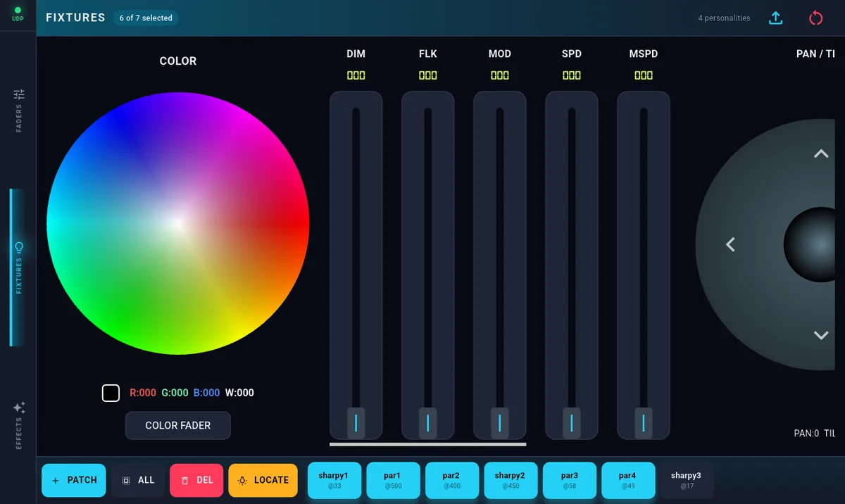Click the UDP connection status indicator
The image size is (845, 504).
(x=18, y=14)
